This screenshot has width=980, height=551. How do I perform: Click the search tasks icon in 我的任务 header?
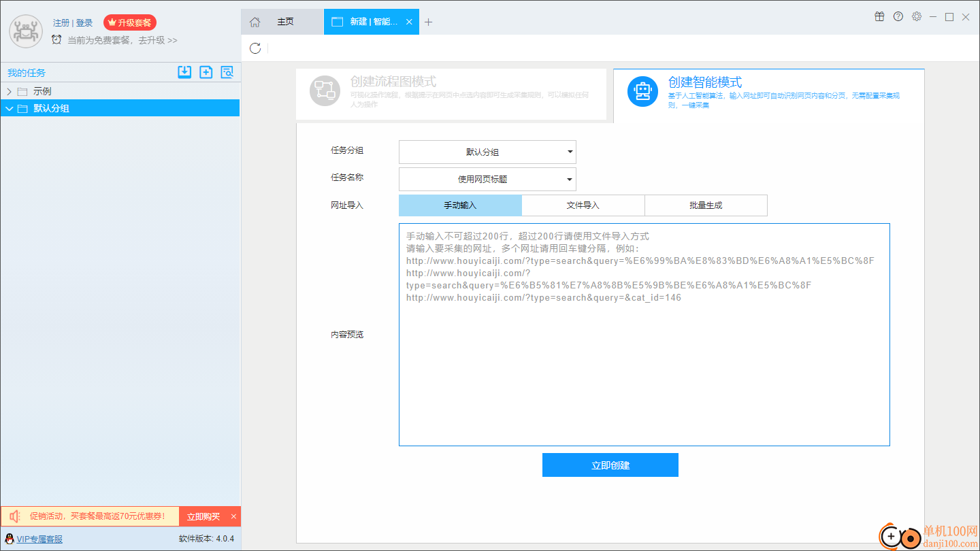[x=227, y=72]
